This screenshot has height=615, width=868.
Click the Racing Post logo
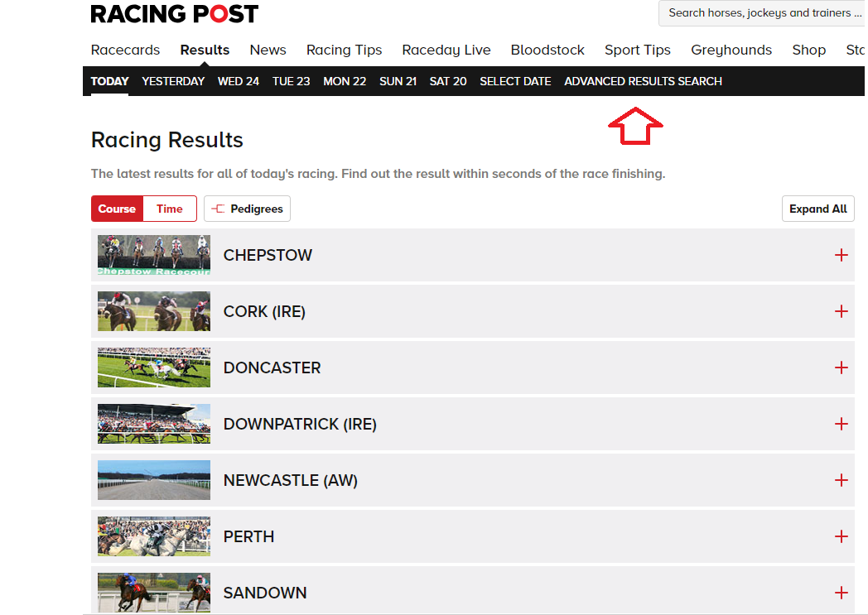175,14
